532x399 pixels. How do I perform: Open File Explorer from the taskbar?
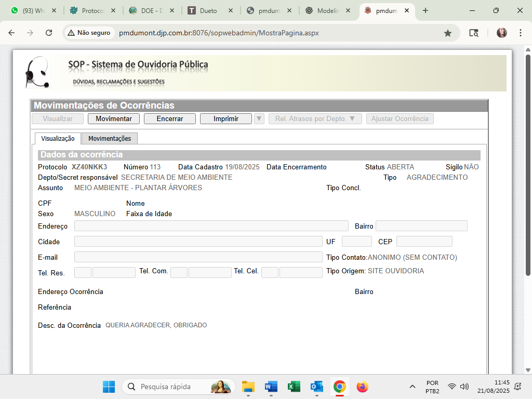(x=248, y=387)
